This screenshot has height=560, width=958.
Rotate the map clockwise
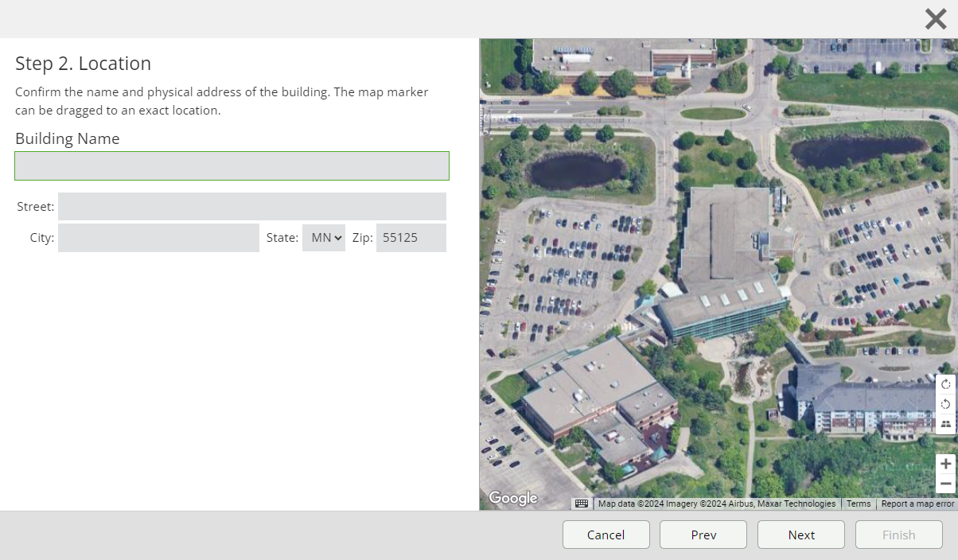[945, 384]
